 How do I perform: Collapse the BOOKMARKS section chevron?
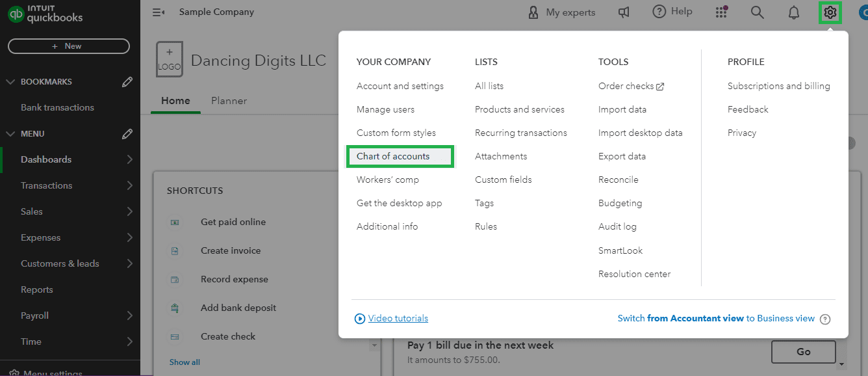tap(10, 81)
